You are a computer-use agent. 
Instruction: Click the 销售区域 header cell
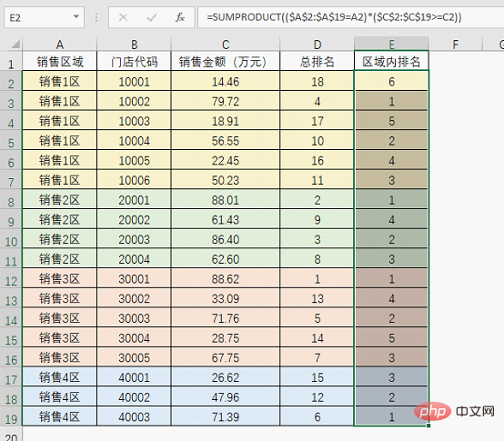59,62
